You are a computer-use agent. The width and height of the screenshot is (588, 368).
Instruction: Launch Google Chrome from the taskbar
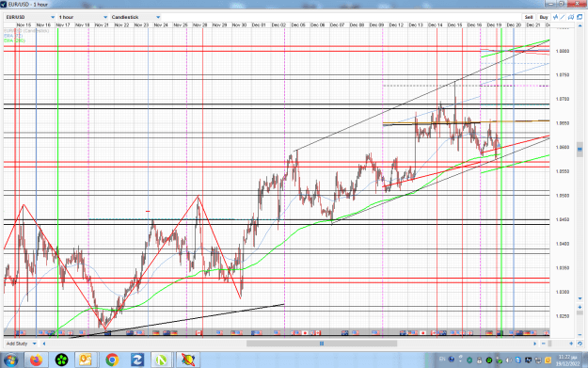(x=111, y=360)
